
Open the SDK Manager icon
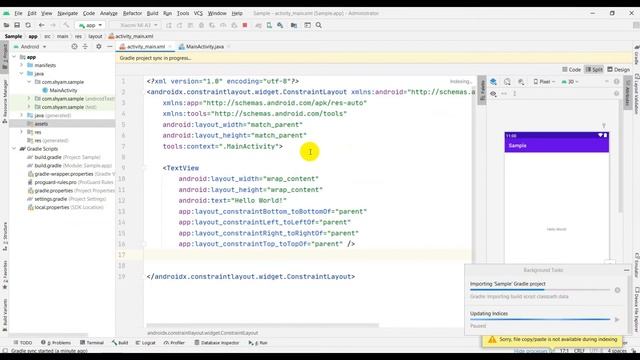(x=280, y=25)
